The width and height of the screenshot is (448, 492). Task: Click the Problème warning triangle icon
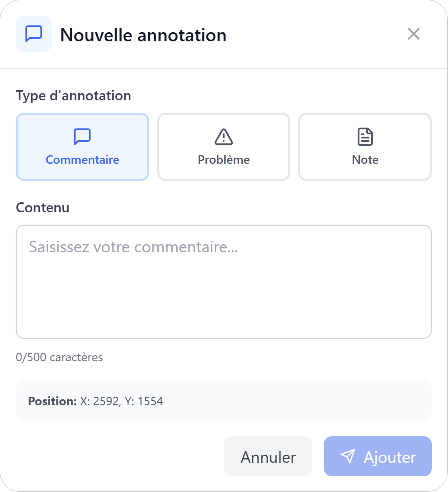(x=224, y=136)
